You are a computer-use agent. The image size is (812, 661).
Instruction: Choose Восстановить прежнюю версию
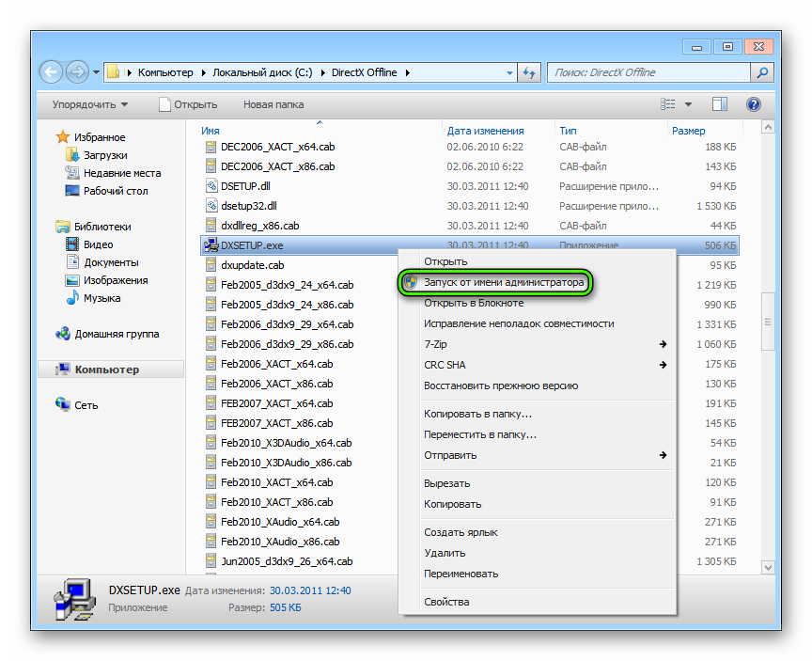coord(537,386)
